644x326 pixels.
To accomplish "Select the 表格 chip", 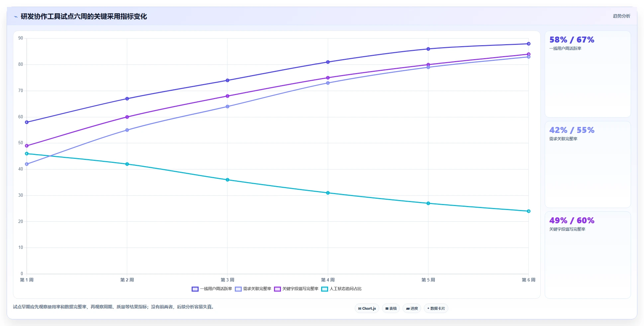I will click(391, 308).
